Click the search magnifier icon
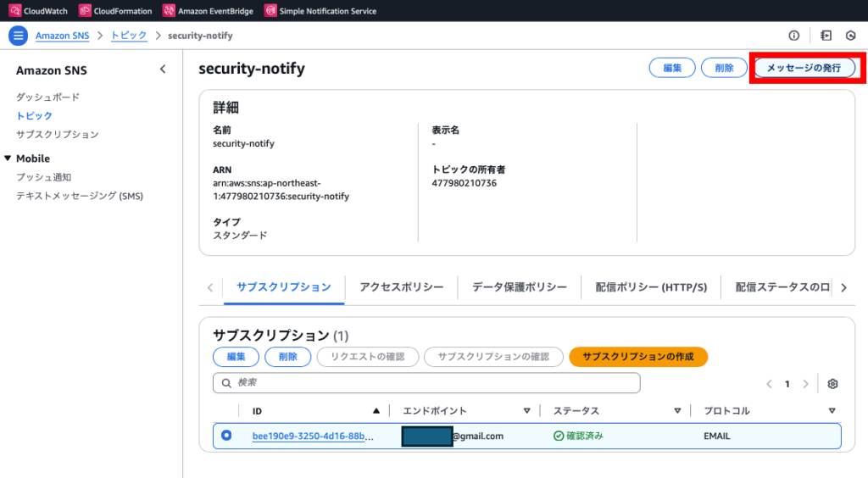Viewport: 868px width, 478px height. (x=226, y=383)
